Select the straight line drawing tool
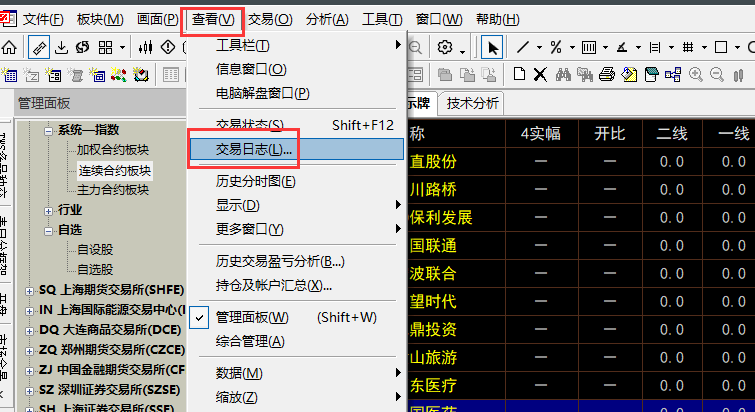 point(523,47)
